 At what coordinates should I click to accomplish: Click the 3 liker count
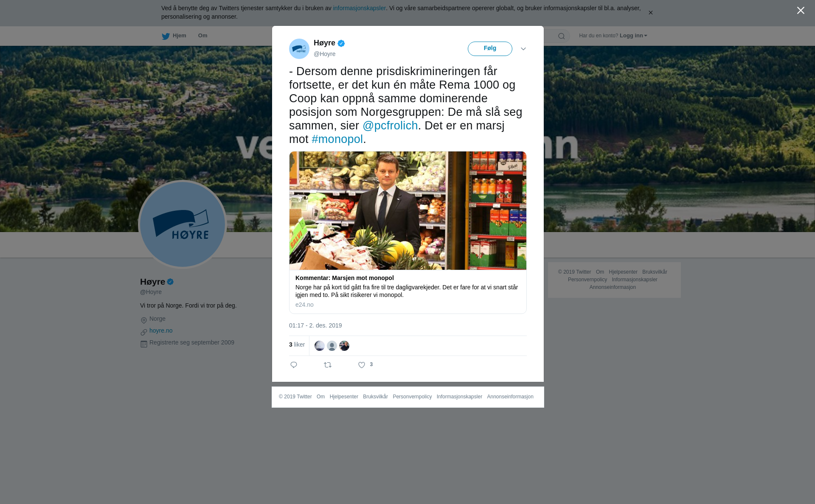point(297,344)
